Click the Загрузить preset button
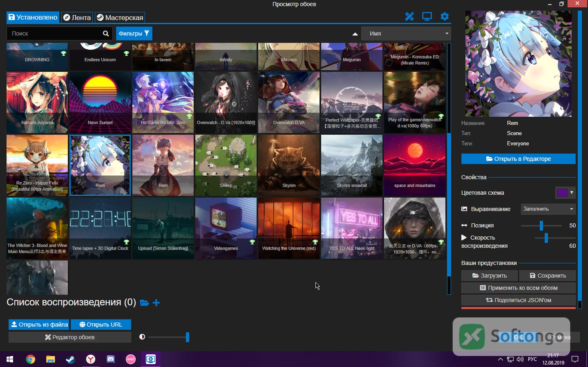 489,275
